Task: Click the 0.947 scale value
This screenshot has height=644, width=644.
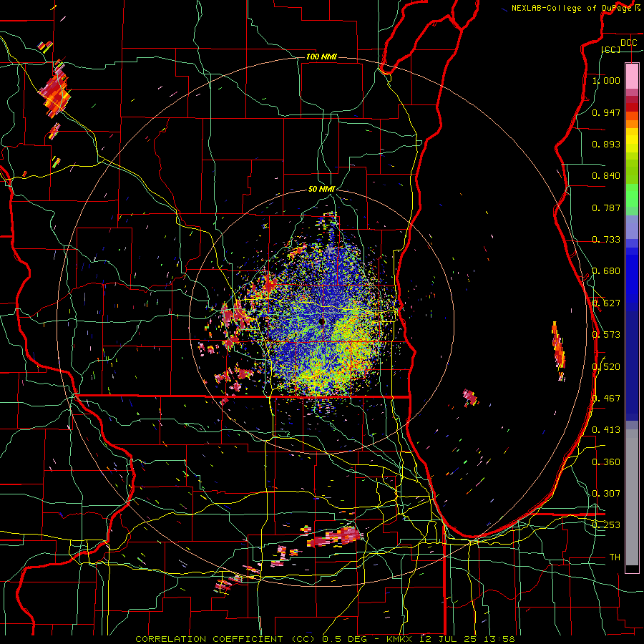Action: (x=606, y=112)
